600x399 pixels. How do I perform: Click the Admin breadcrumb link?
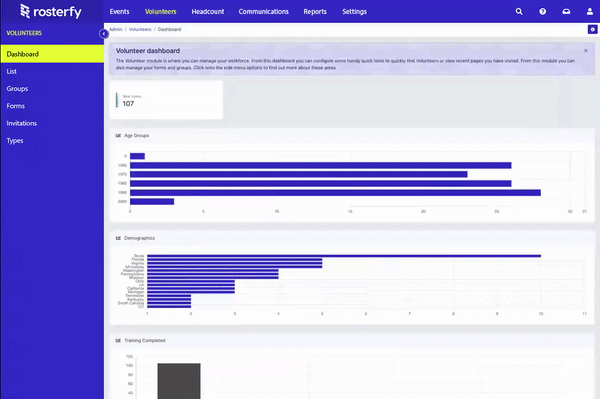coord(116,29)
